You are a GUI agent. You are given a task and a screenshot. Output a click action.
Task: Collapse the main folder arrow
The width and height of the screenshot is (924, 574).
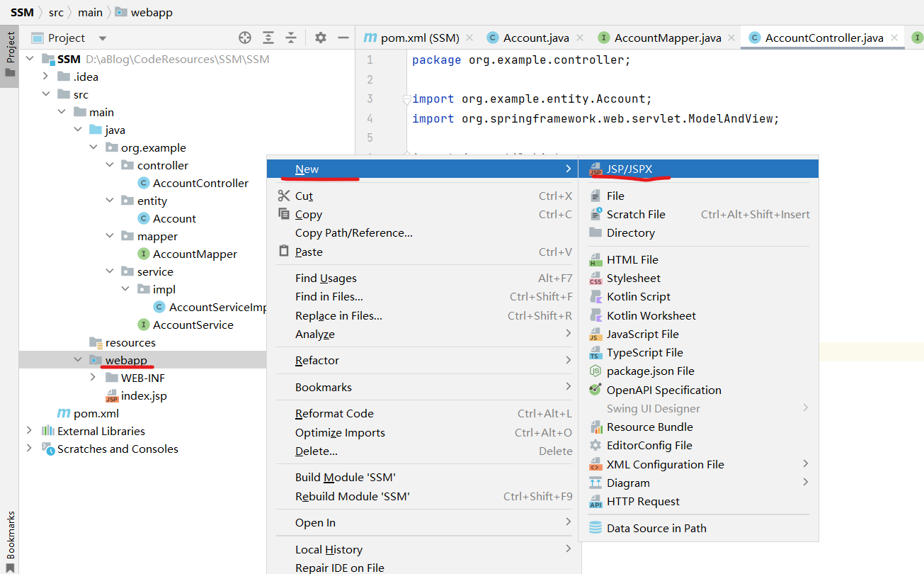coord(62,112)
